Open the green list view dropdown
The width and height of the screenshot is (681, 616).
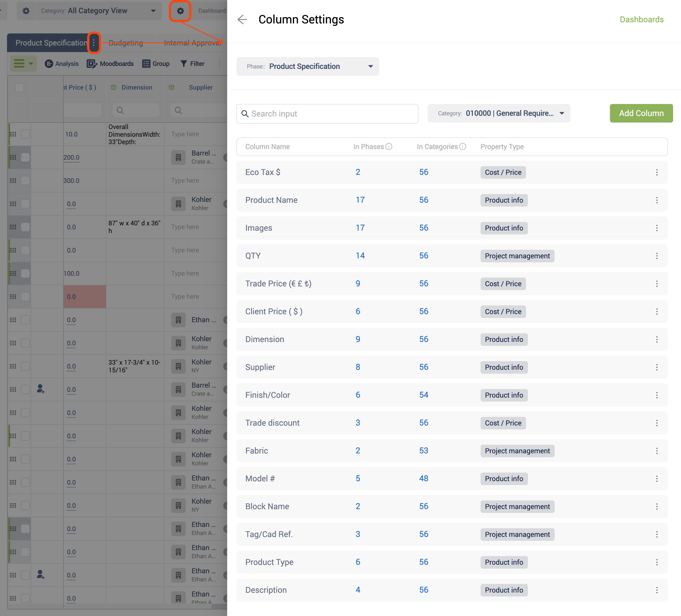coord(23,63)
